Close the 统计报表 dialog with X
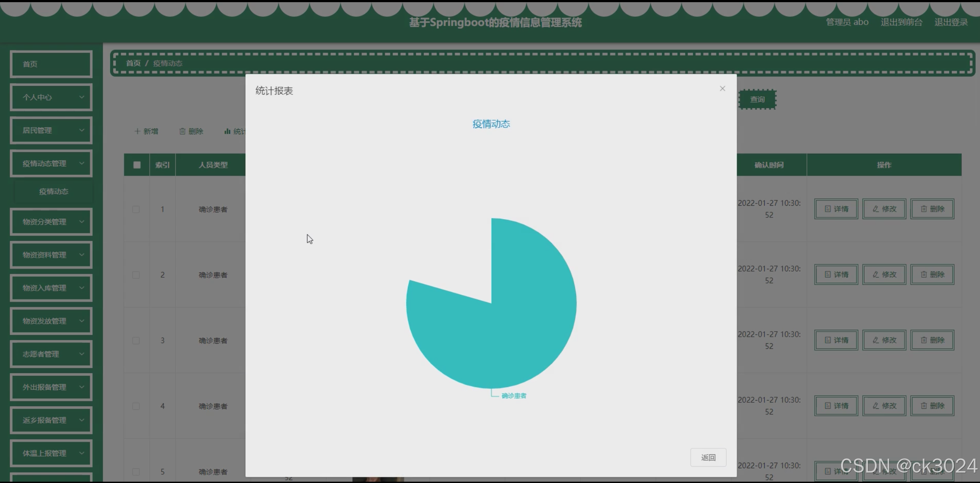The width and height of the screenshot is (980, 483). tap(722, 89)
